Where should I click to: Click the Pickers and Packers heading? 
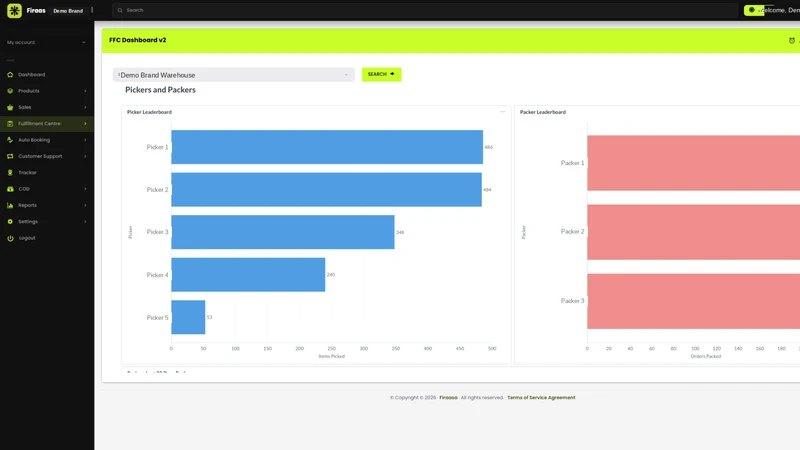160,90
